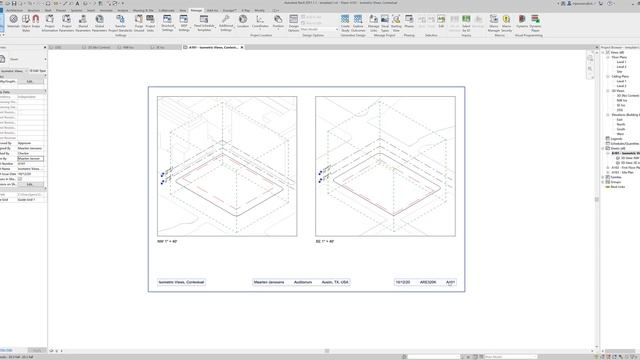The width and height of the screenshot is (640, 360).
Task: Click the Location tool
Action: click(243, 21)
